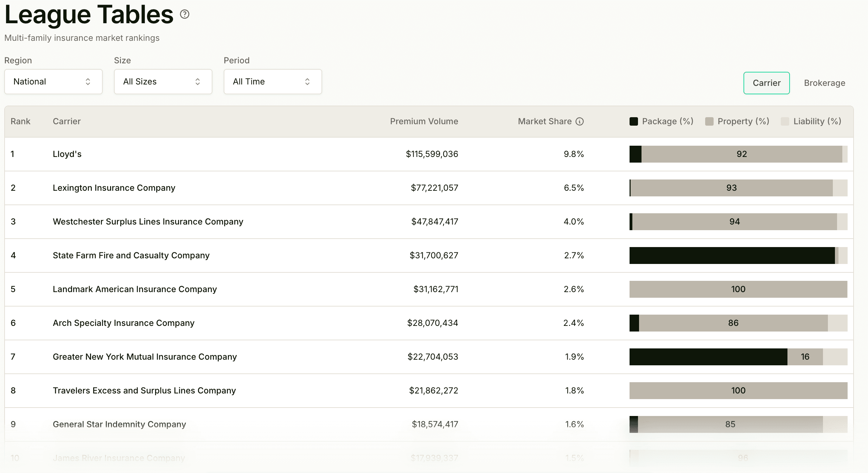The height and width of the screenshot is (473, 868).
Task: Click State Farm's package percentage bar
Action: pos(732,256)
